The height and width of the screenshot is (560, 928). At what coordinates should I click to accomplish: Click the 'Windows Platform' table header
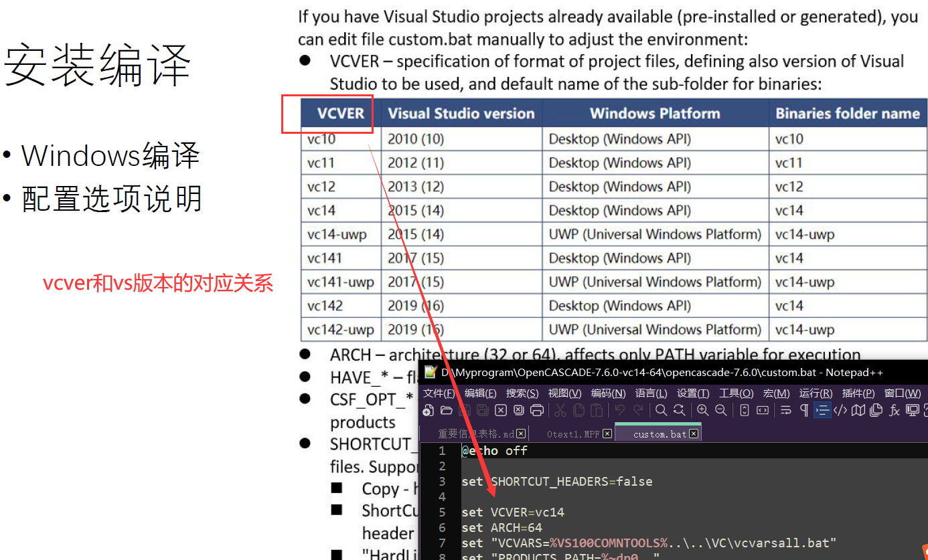pyautogui.click(x=655, y=114)
